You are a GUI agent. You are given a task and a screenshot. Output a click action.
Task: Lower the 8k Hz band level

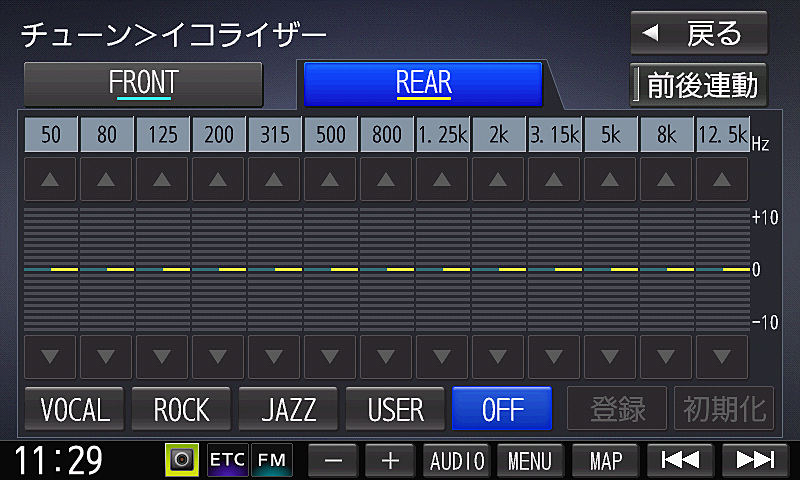[x=666, y=357]
